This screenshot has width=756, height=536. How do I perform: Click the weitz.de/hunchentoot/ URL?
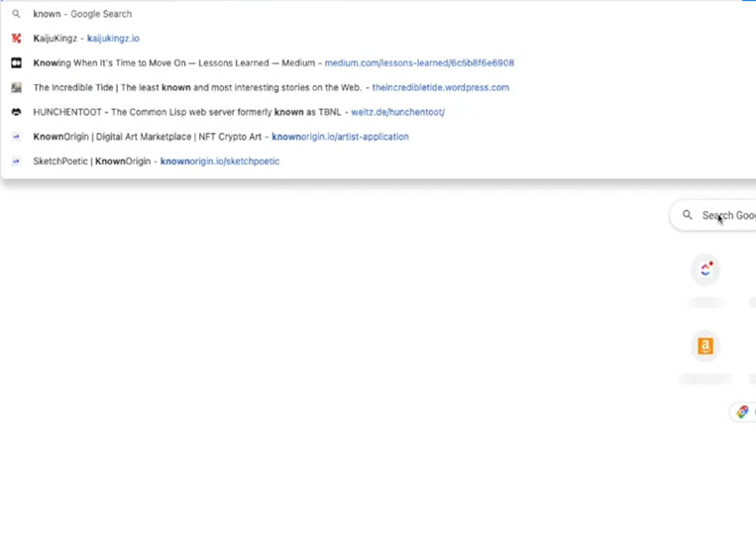click(397, 112)
